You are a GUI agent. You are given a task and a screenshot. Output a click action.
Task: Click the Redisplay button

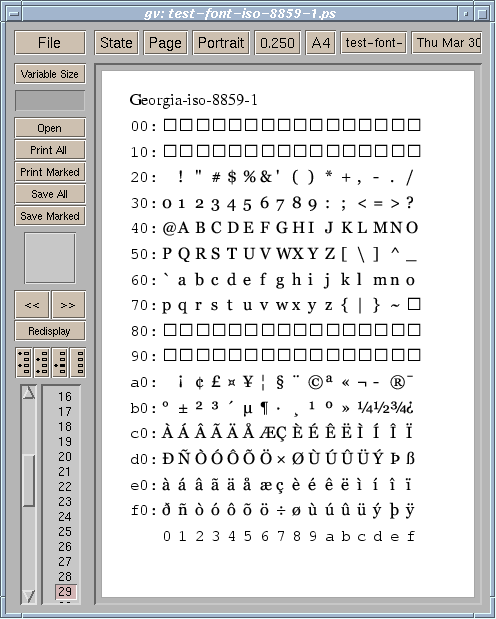point(50,331)
